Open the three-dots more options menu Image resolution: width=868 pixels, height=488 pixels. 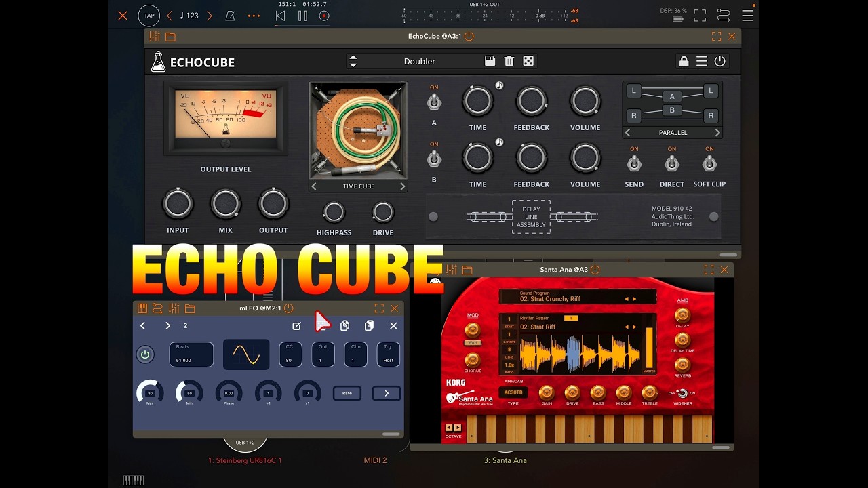tap(254, 16)
